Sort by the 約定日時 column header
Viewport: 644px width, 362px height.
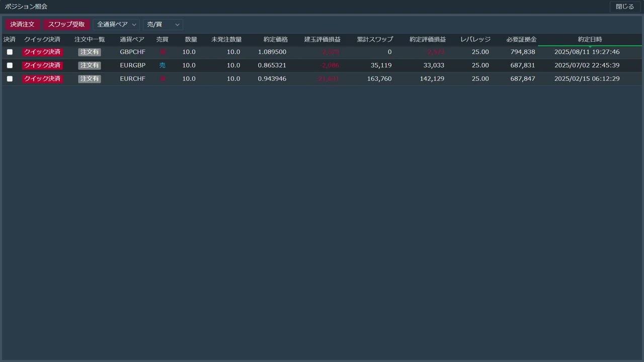point(590,39)
